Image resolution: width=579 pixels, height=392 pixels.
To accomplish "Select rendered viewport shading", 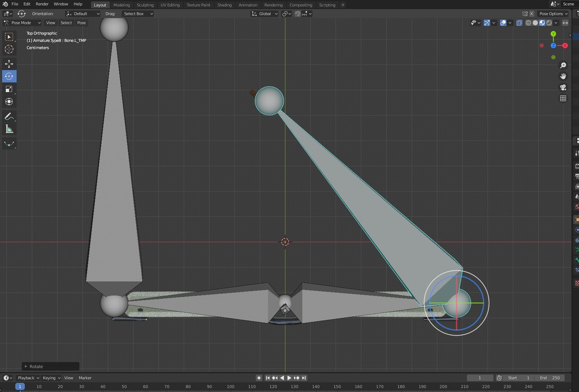I will [549, 23].
